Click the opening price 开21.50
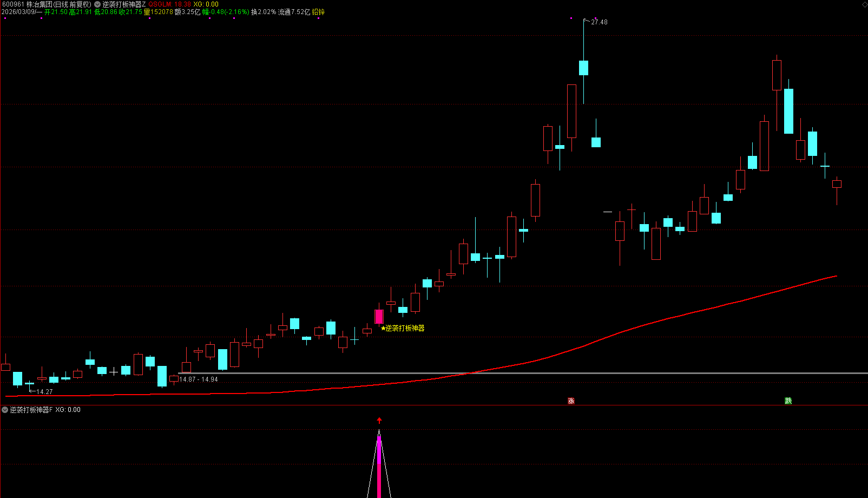The width and height of the screenshot is (868, 498). pyautogui.click(x=56, y=12)
